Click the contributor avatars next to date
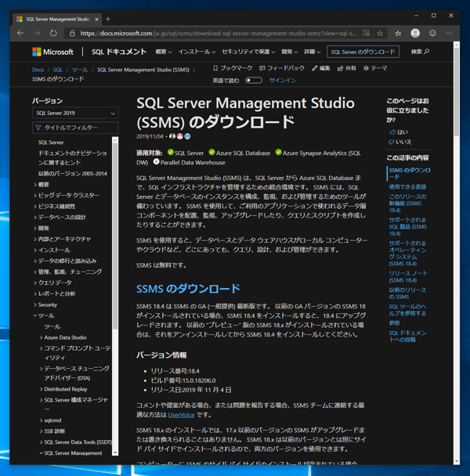 click(180, 136)
